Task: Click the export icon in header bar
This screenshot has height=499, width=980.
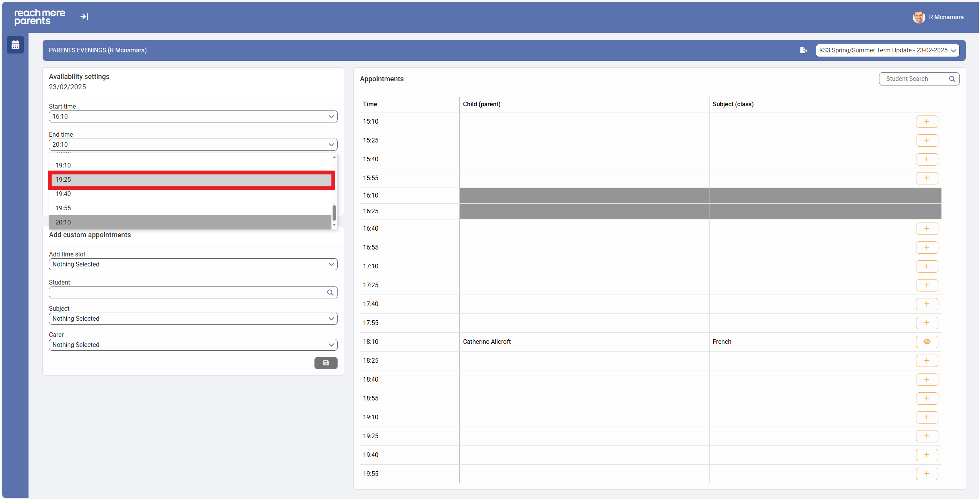Action: (803, 50)
